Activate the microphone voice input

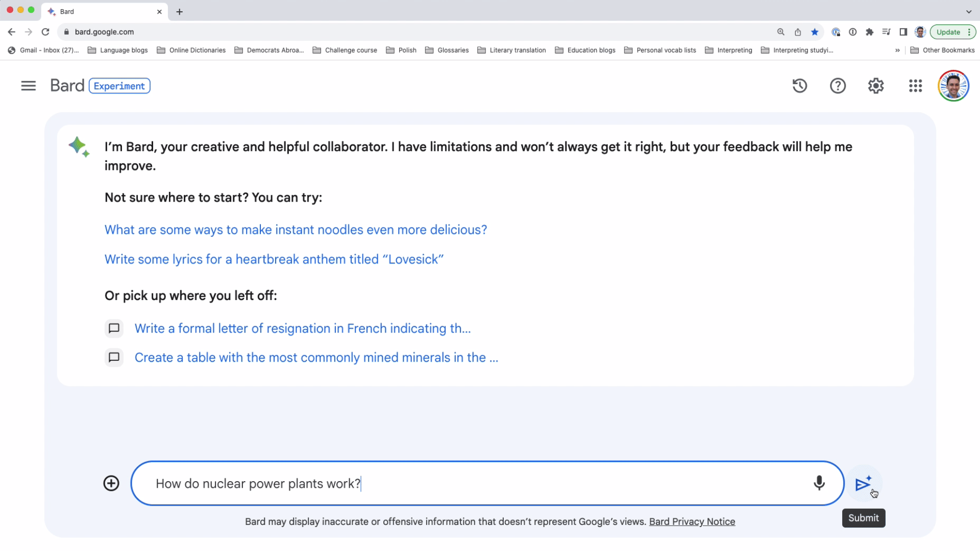tap(819, 483)
